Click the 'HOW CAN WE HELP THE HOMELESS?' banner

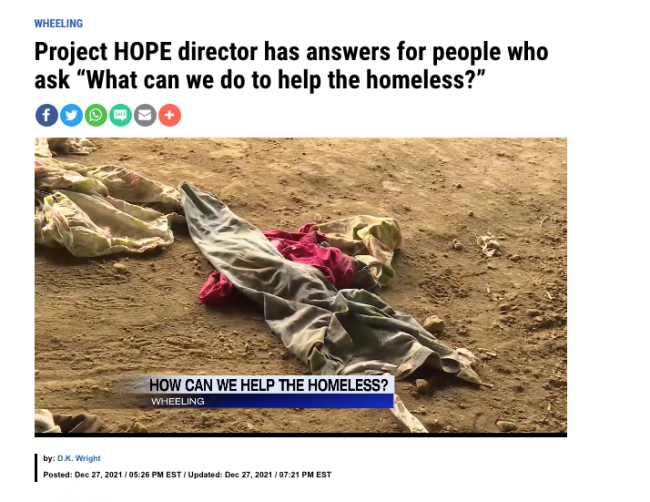point(269,385)
